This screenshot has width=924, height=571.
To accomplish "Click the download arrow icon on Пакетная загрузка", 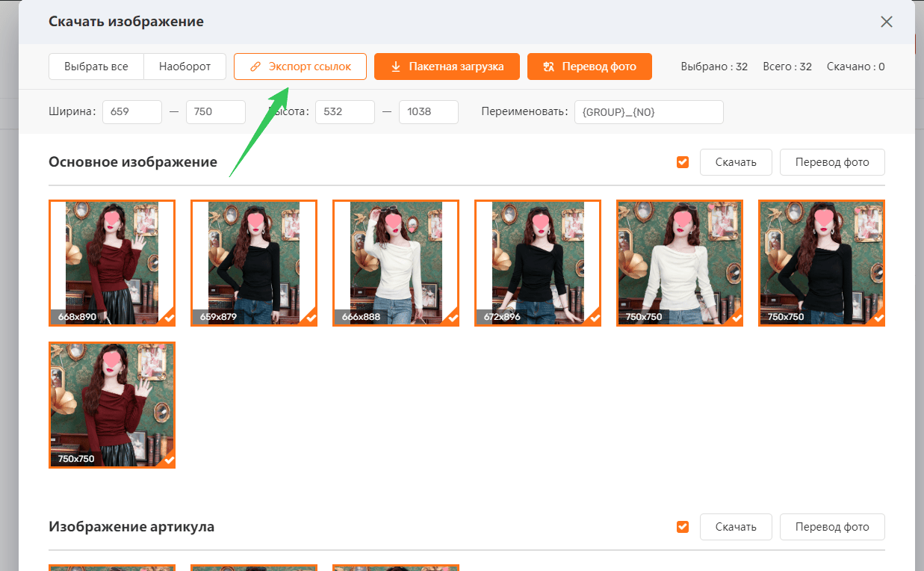I will (396, 67).
